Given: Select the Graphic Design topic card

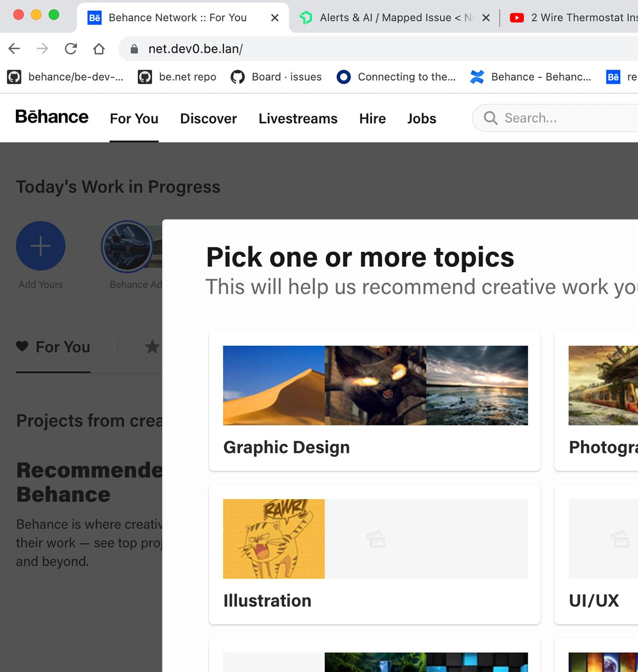Looking at the screenshot, I should coord(374,401).
